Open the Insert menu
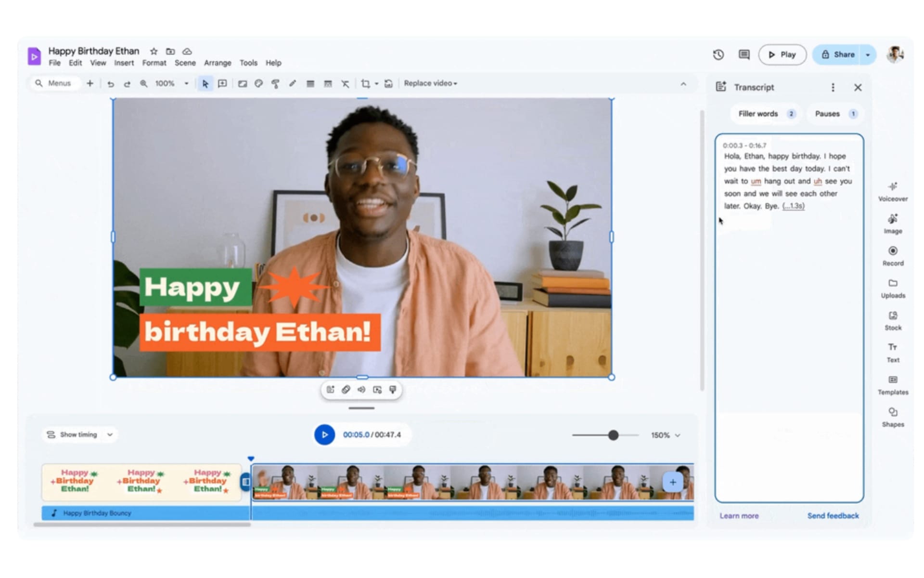924x578 pixels. click(124, 63)
